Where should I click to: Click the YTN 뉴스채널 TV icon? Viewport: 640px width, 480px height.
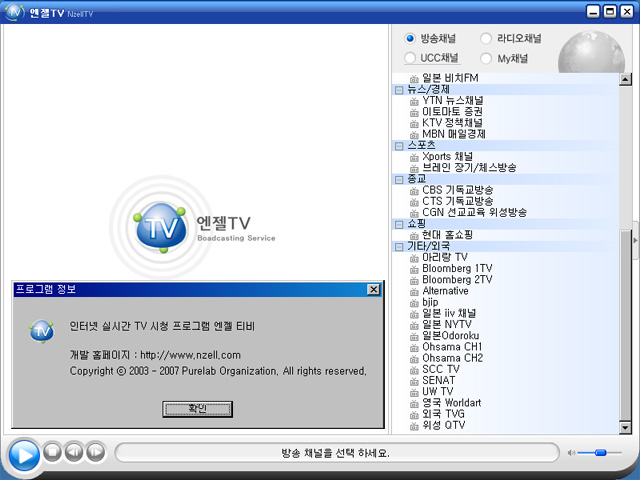[x=414, y=101]
